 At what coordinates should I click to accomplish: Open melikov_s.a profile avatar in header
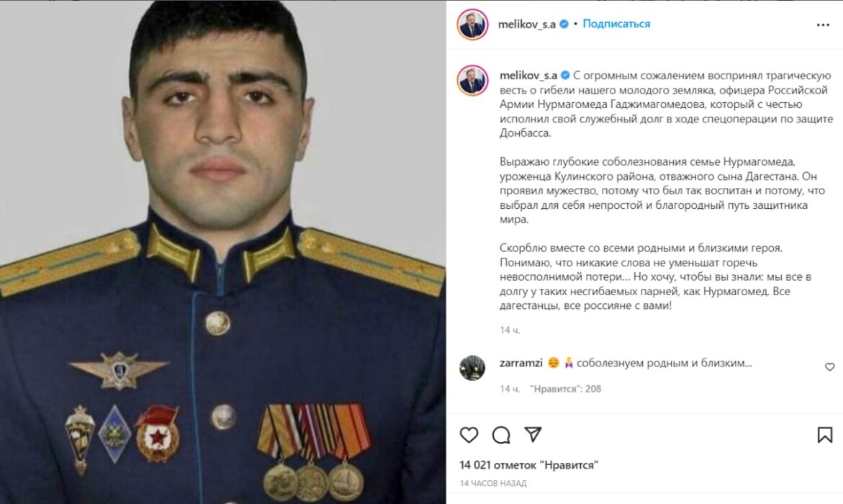click(x=472, y=24)
